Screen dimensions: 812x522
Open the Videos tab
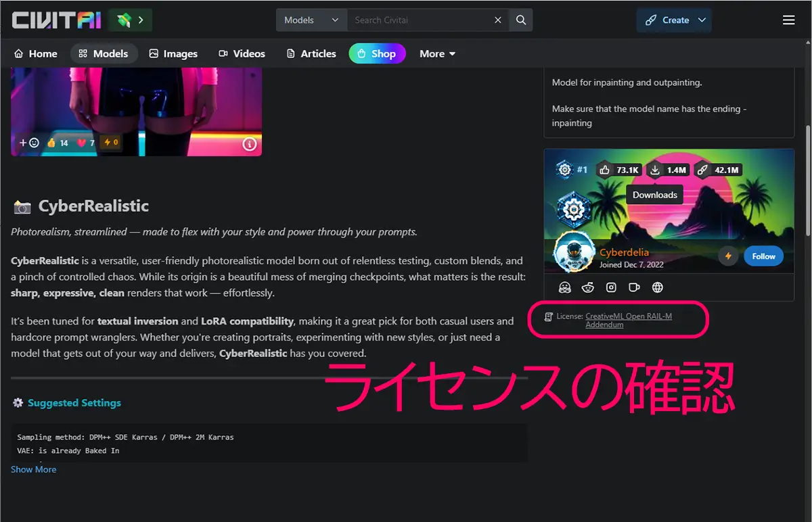coord(242,53)
